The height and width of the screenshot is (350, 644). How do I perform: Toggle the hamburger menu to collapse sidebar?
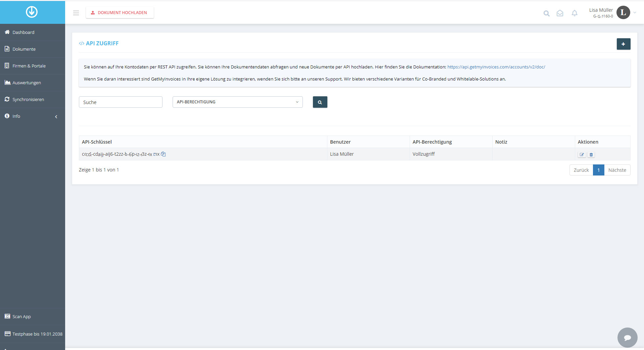pyautogui.click(x=76, y=13)
